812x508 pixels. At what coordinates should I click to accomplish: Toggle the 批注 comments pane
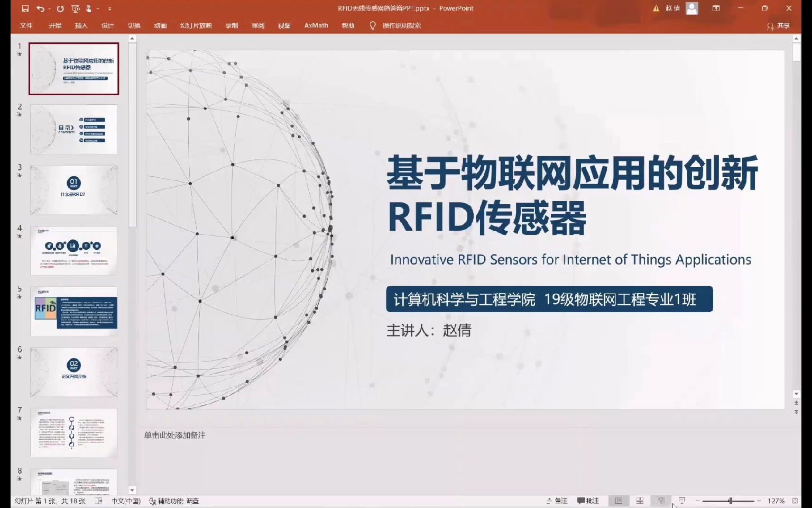pyautogui.click(x=588, y=501)
